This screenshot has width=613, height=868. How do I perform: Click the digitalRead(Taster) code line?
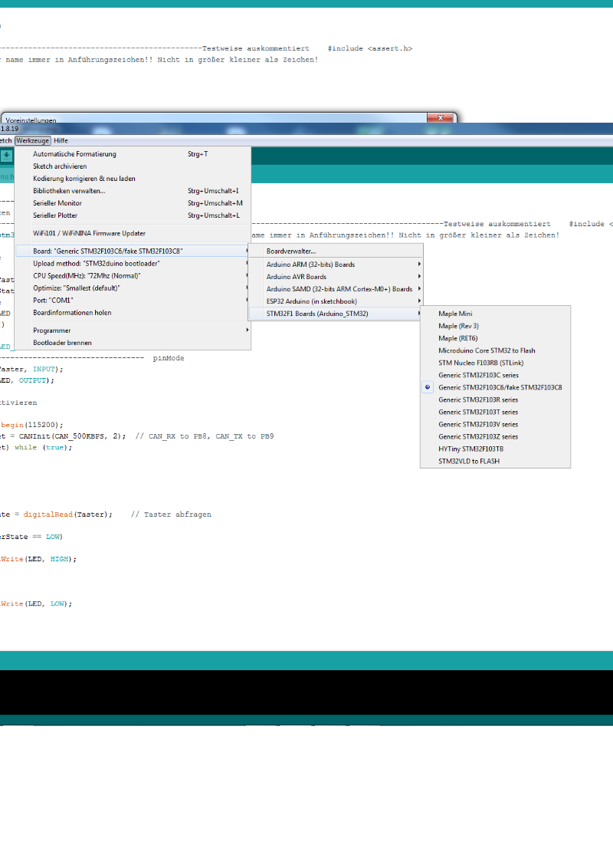pyautogui.click(x=106, y=515)
